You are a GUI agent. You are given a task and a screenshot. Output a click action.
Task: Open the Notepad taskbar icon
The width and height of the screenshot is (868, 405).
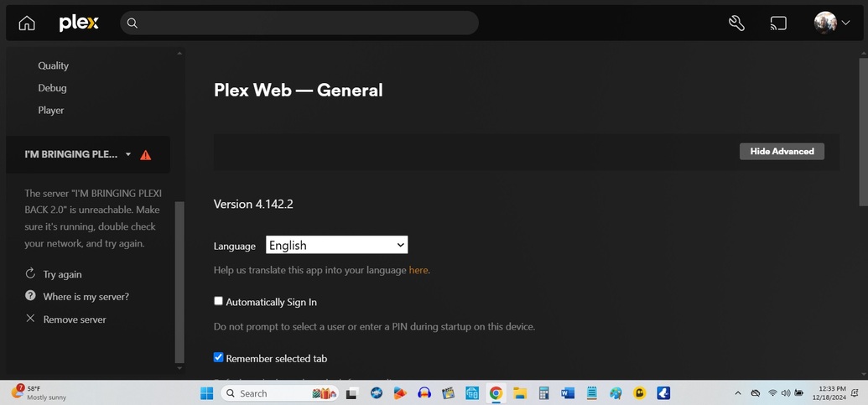coord(592,393)
